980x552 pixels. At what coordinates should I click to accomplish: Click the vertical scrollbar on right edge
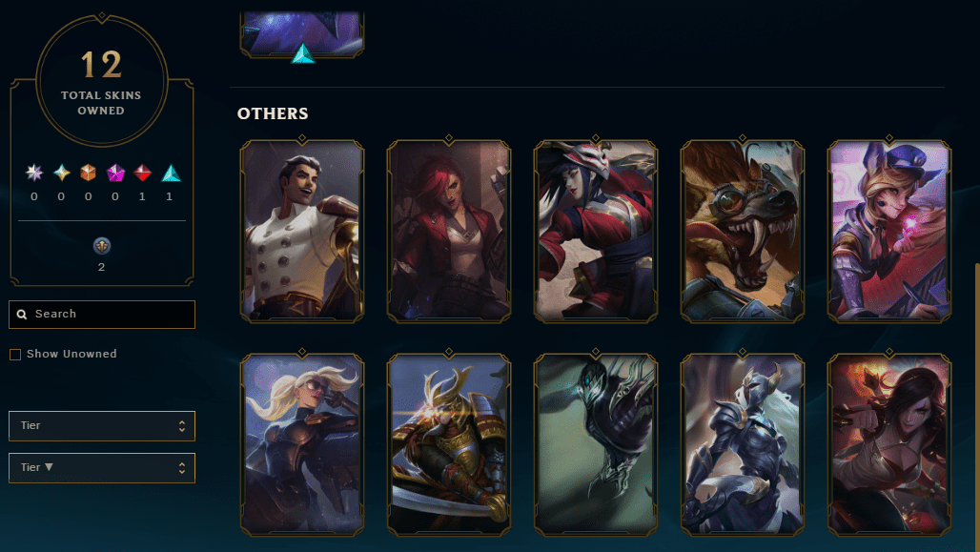977,406
